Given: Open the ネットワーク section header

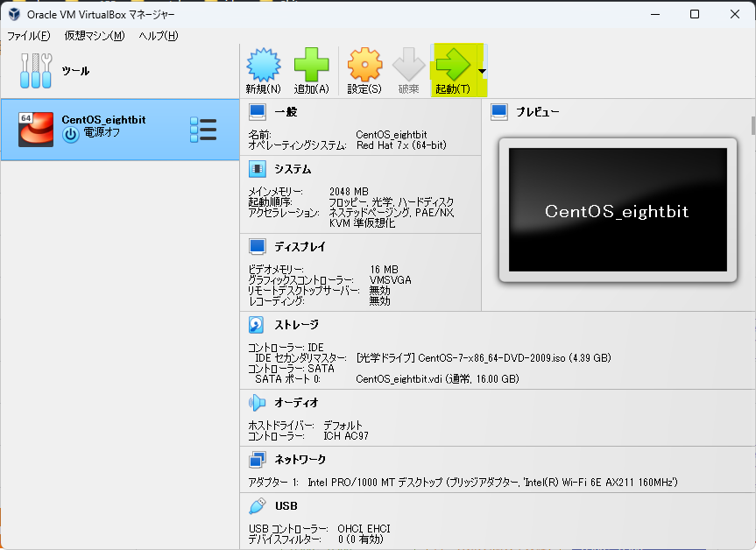Looking at the screenshot, I should coord(300,460).
